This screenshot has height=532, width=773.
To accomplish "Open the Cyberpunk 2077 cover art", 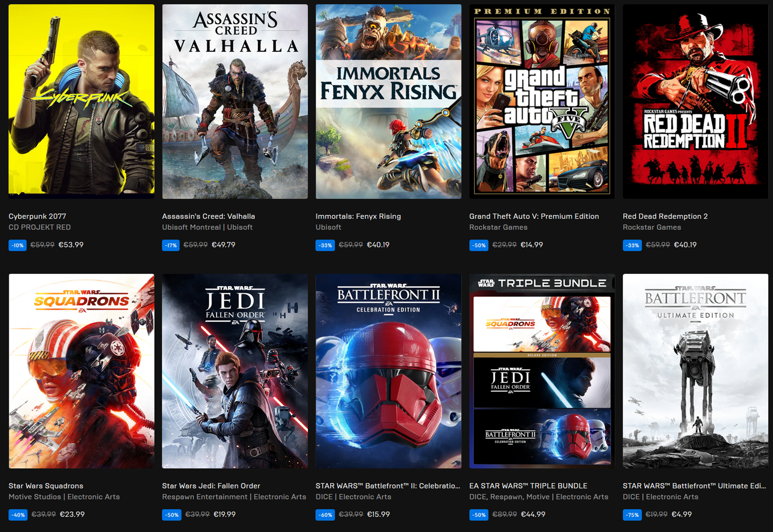I will (x=81, y=101).
